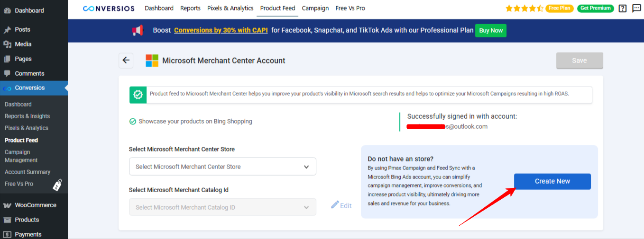Open the Pixels & Analytics tab

pos(230,8)
